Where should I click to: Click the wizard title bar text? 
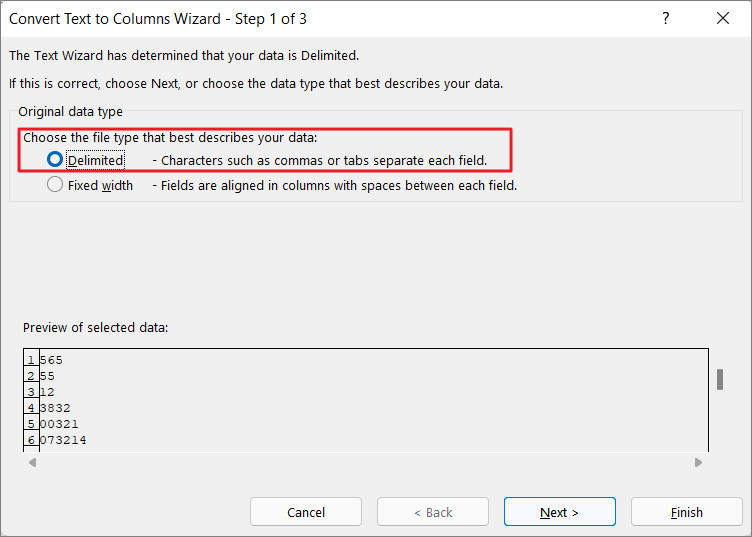(158, 19)
